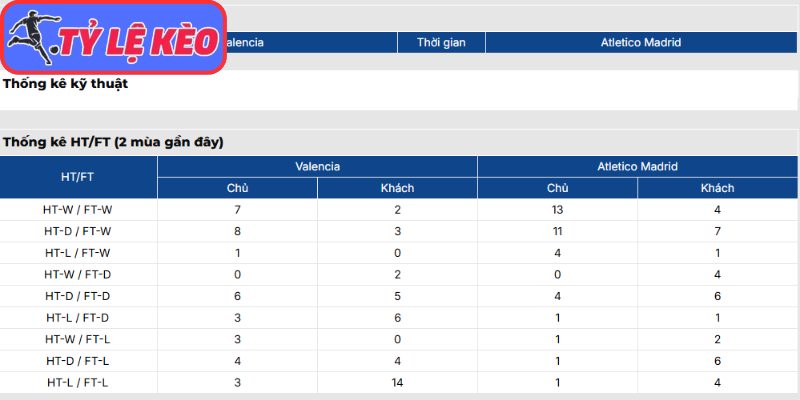Select Valencia Khách value 0 in HT-W / FT-L row

pyautogui.click(x=397, y=339)
